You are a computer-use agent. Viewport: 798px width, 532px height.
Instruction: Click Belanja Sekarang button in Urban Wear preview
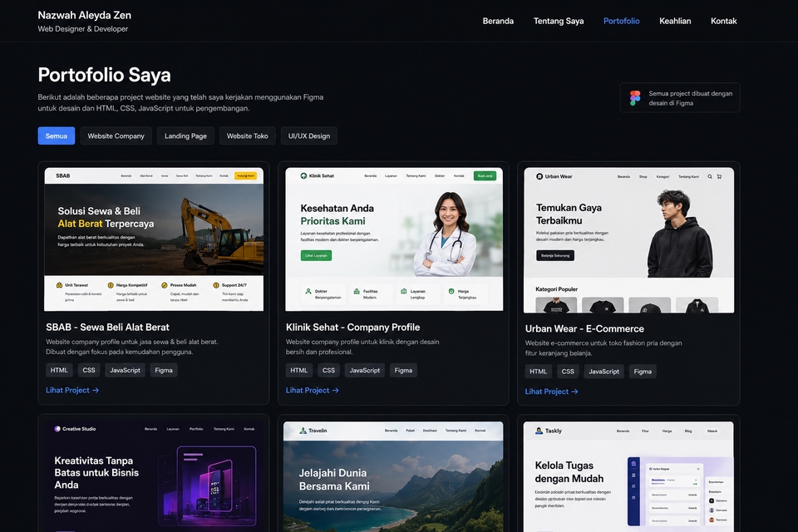[x=555, y=255]
